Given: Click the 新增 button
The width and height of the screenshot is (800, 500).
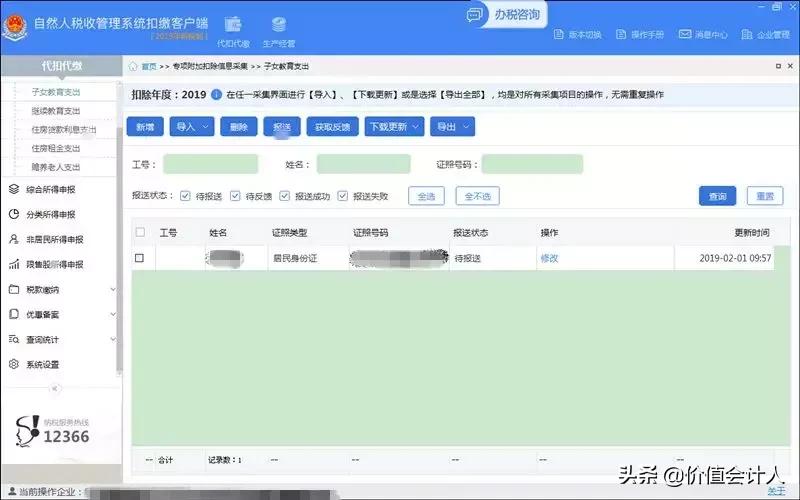Looking at the screenshot, I should [145, 127].
